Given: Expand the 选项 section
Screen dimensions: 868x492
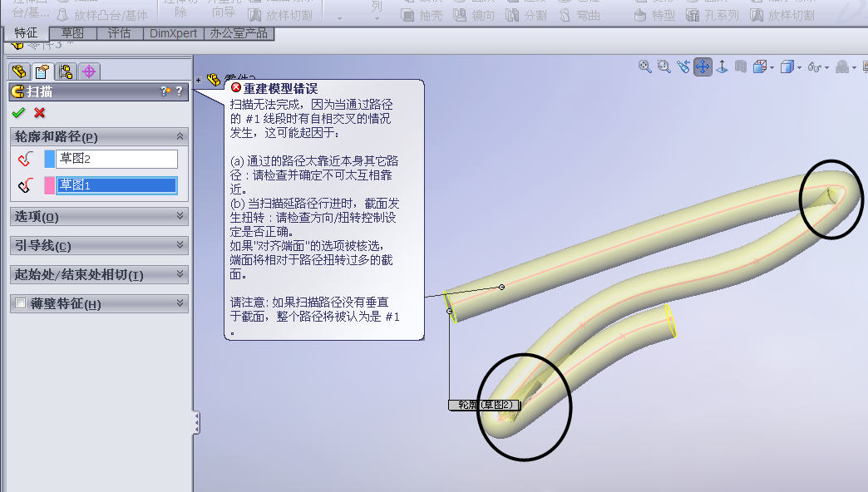Looking at the screenshot, I should click(x=180, y=216).
